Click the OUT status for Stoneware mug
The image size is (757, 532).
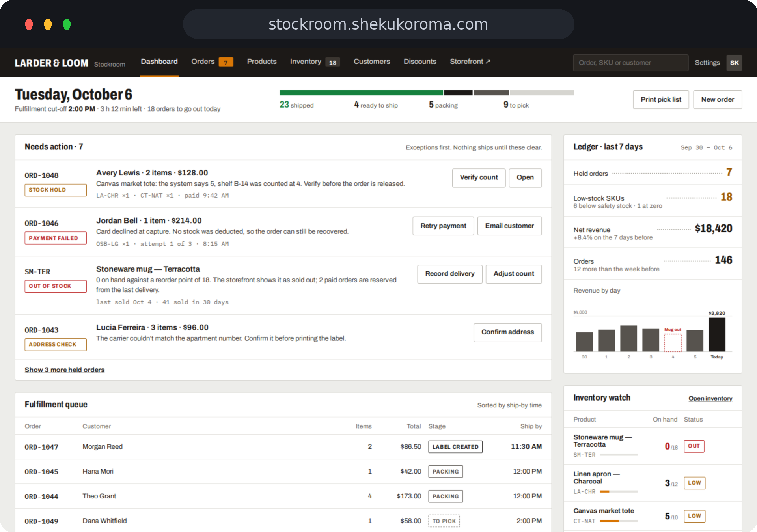pyautogui.click(x=694, y=446)
